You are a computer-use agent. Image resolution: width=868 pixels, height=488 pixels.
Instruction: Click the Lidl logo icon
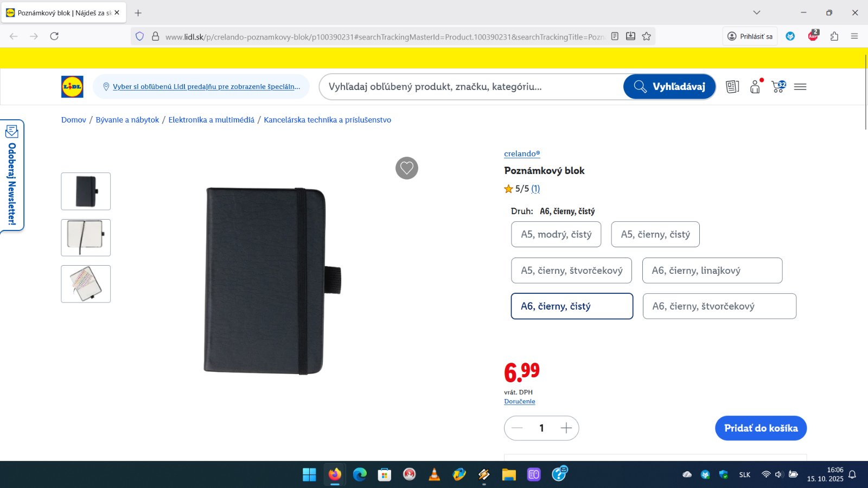click(72, 87)
